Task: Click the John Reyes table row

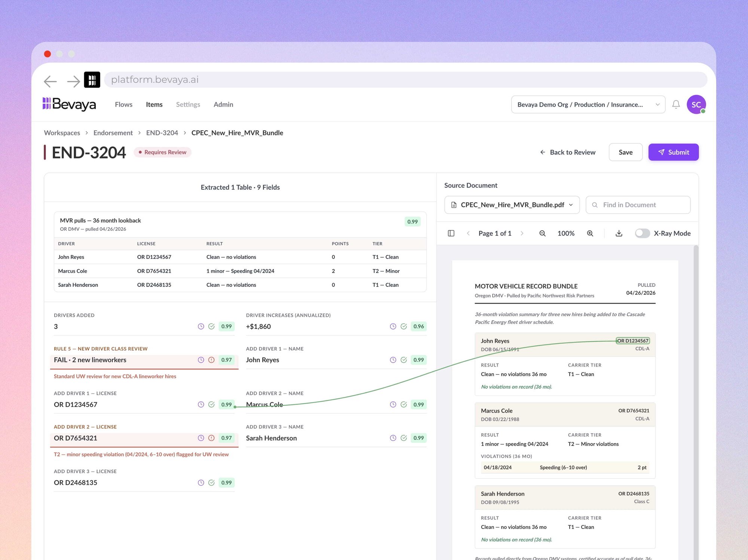Action: click(x=240, y=257)
